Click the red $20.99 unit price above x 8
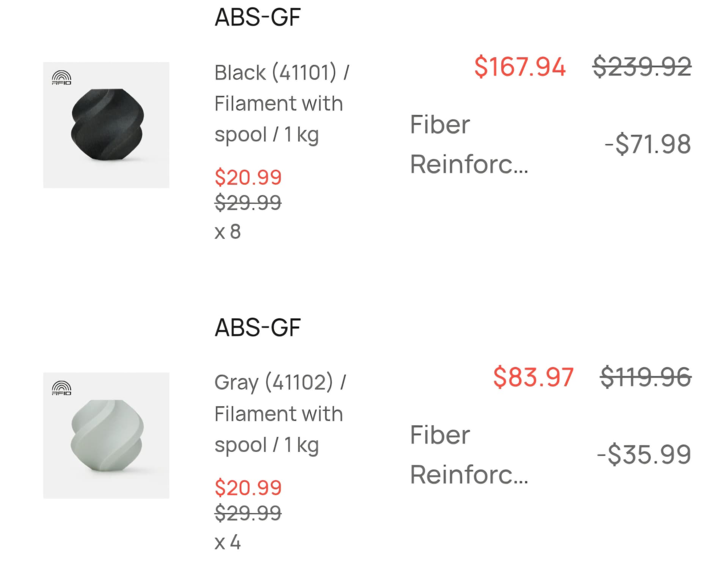This screenshot has height=570, width=728. pyautogui.click(x=248, y=177)
